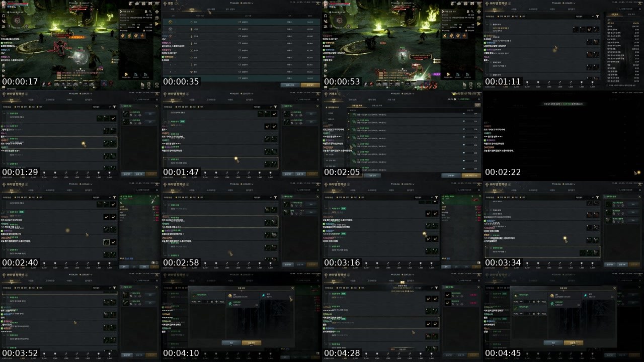Image resolution: width=644 pixels, height=362 pixels.
Task: Click the funnel filter icon in 00:04:28 frame
Action: 437,288
